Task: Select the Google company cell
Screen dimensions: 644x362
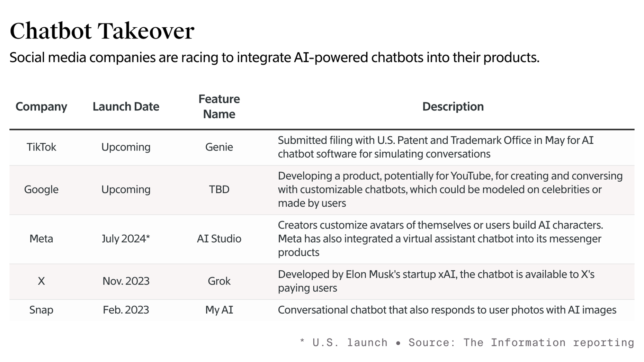Action: point(41,190)
